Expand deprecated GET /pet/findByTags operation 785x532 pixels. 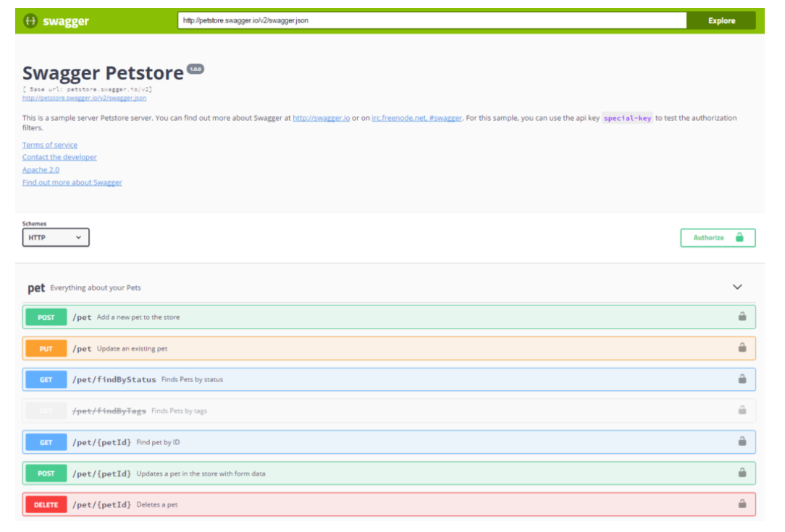click(389, 410)
